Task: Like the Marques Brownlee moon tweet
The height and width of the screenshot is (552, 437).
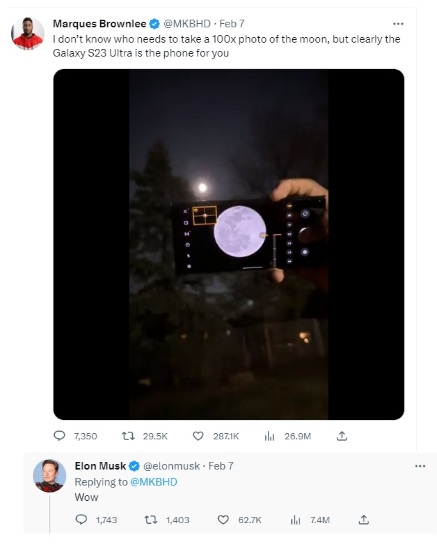Action: click(x=198, y=436)
